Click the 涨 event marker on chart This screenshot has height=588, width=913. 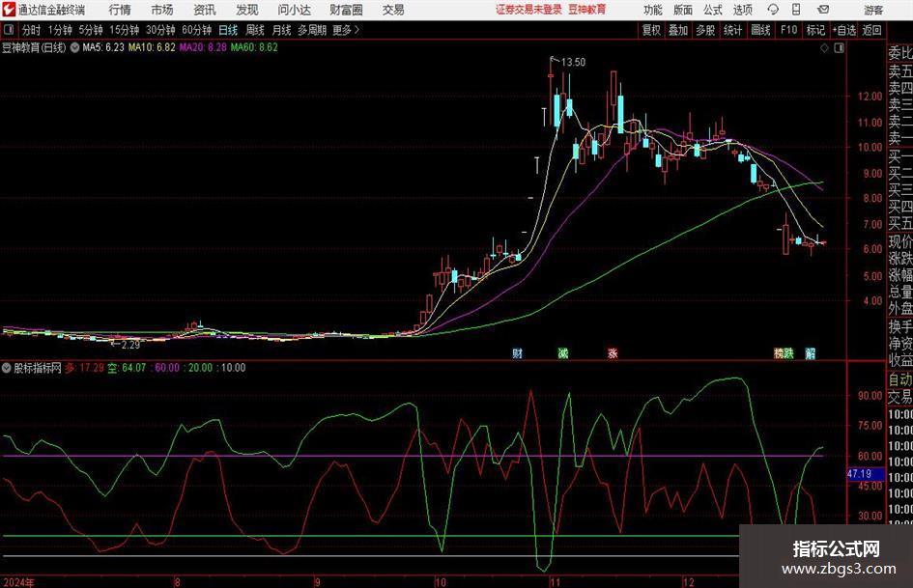tap(613, 352)
